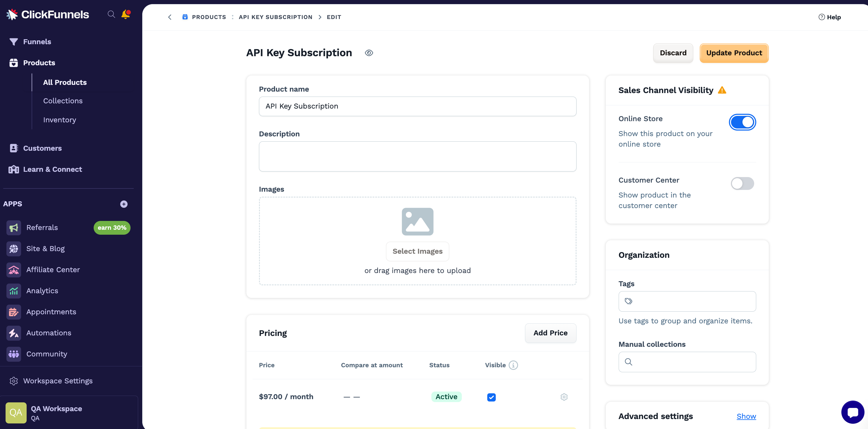
Task: Open the notifications bell
Action: (125, 14)
